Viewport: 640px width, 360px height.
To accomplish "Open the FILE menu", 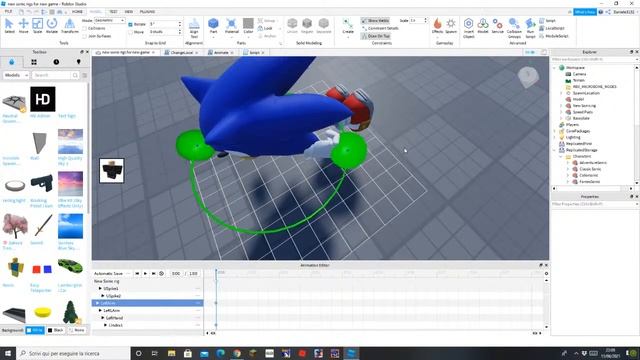I will (x=8, y=11).
